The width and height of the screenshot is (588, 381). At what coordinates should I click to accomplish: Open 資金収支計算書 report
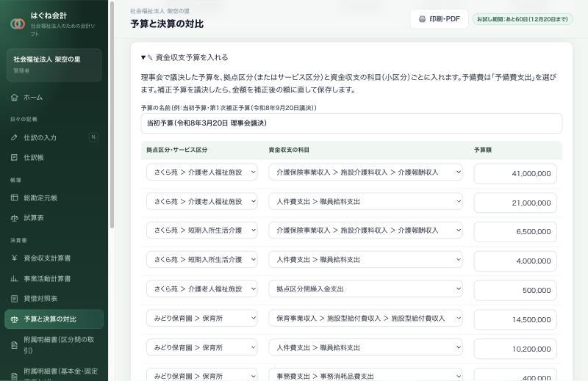(54, 258)
